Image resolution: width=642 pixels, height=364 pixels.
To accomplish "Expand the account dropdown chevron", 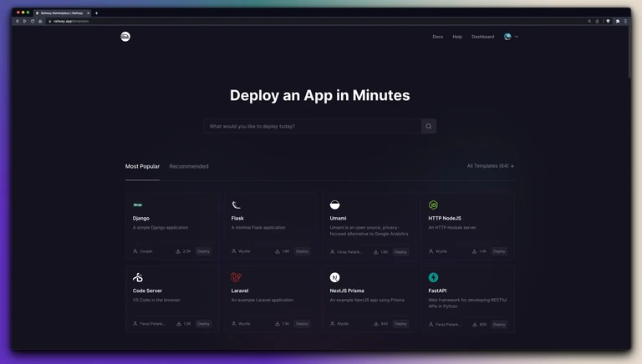I will 517,37.
